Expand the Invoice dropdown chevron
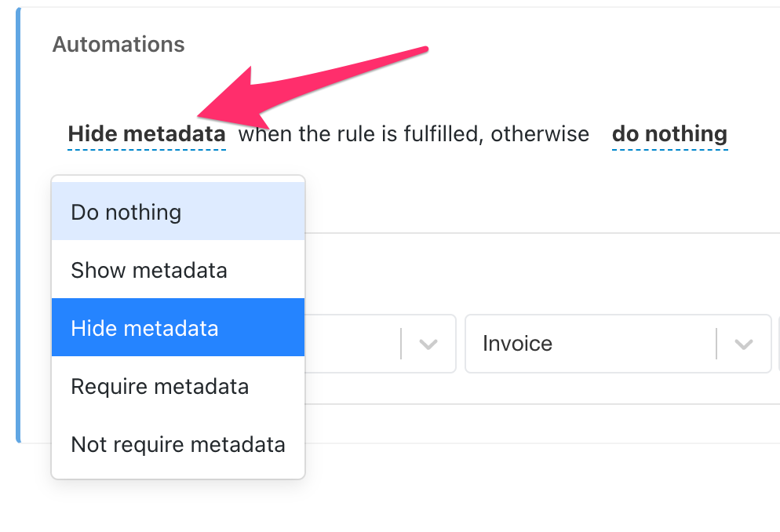The image size is (780, 532). [x=744, y=344]
